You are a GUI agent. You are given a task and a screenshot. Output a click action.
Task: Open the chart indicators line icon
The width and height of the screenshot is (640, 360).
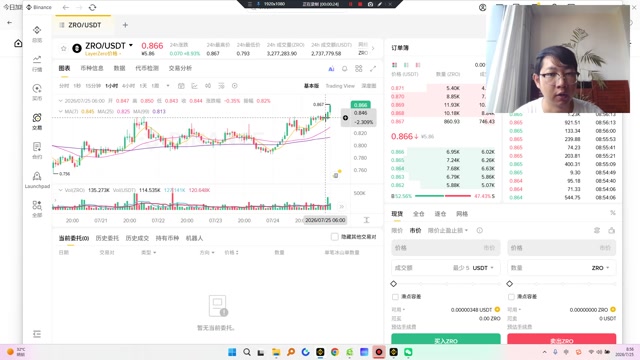click(194, 86)
